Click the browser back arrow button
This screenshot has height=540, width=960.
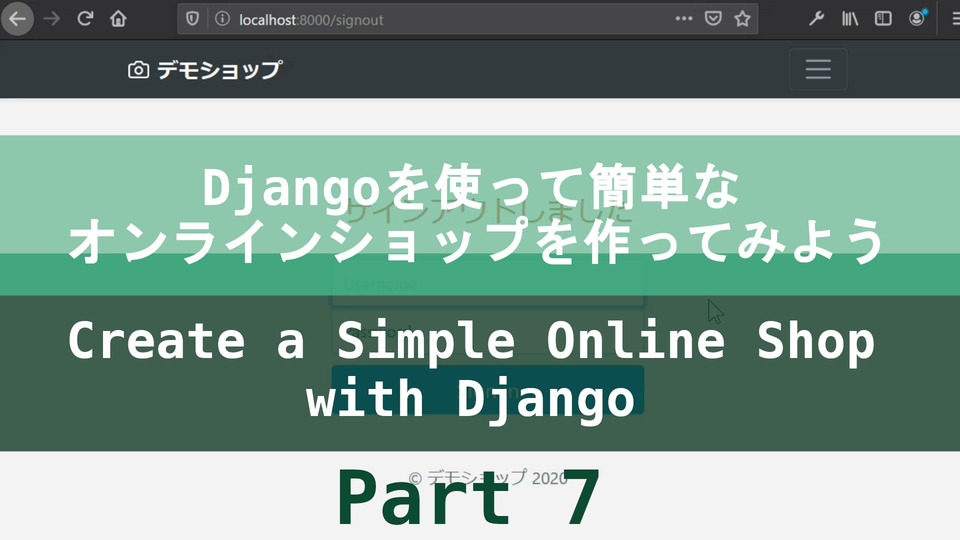click(17, 19)
